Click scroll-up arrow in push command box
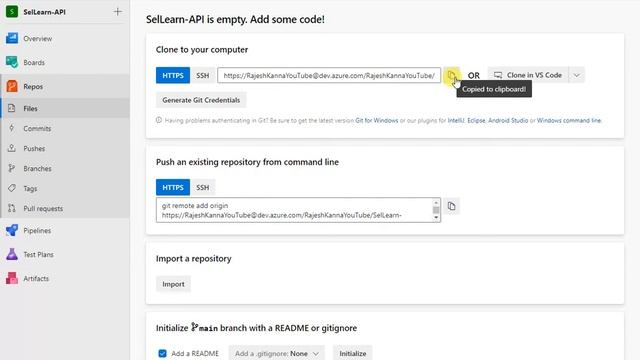 pos(436,202)
